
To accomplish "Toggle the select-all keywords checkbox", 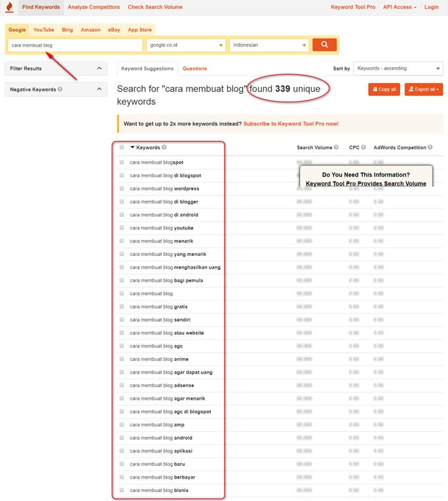I will [122, 147].
